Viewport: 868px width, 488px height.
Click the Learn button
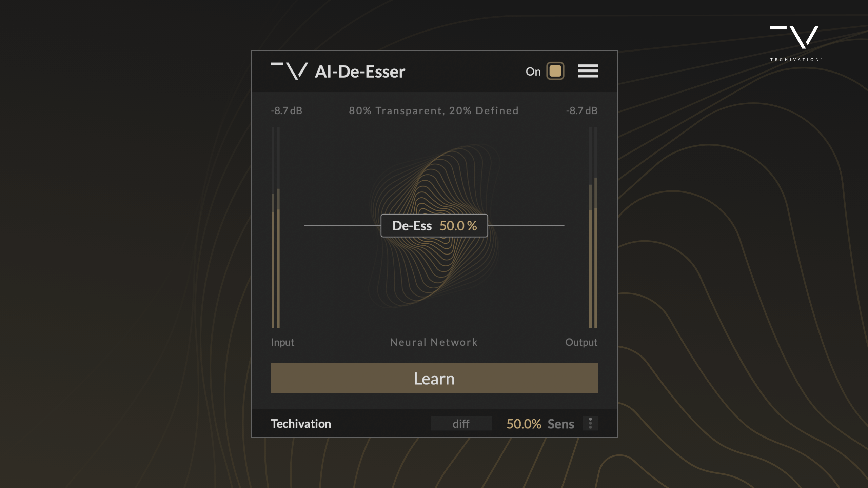(x=434, y=378)
